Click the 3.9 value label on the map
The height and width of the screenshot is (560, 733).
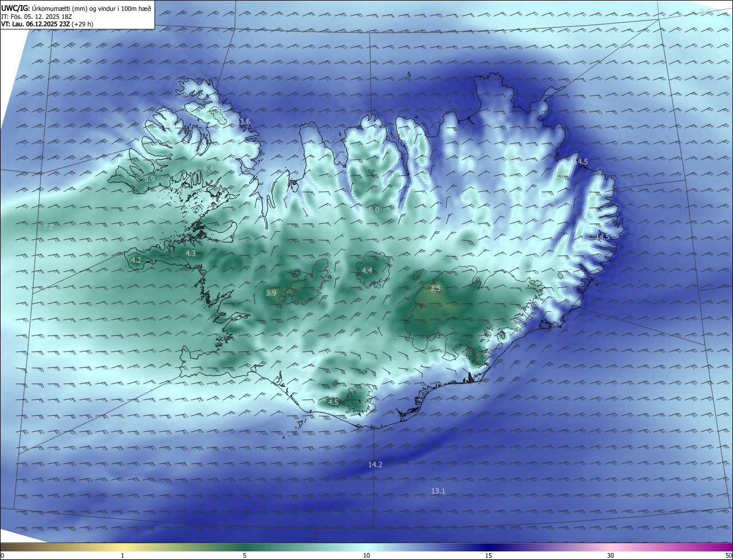pos(271,293)
